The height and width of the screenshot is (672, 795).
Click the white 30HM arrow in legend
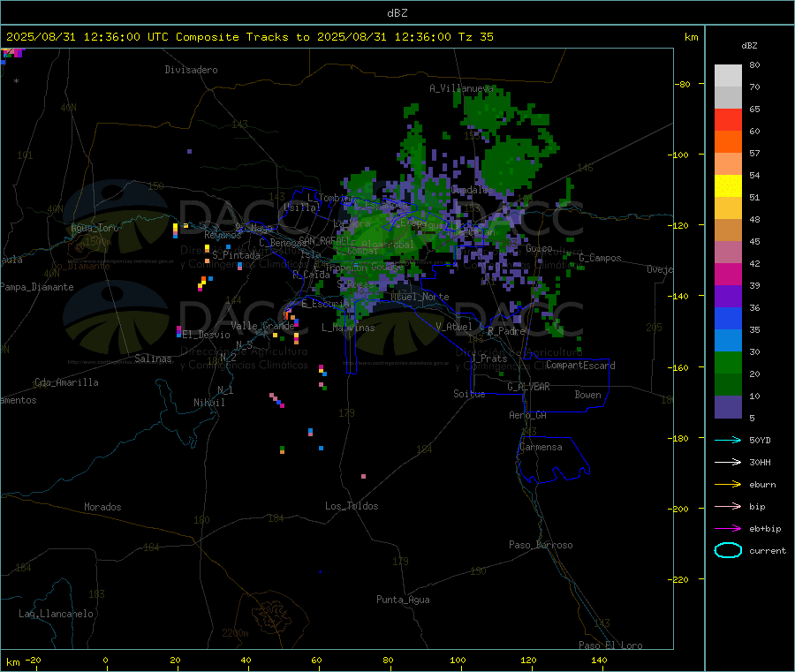(728, 462)
